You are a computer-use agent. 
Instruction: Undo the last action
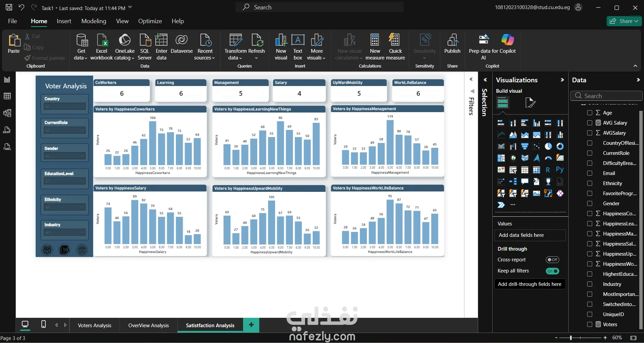21,7
